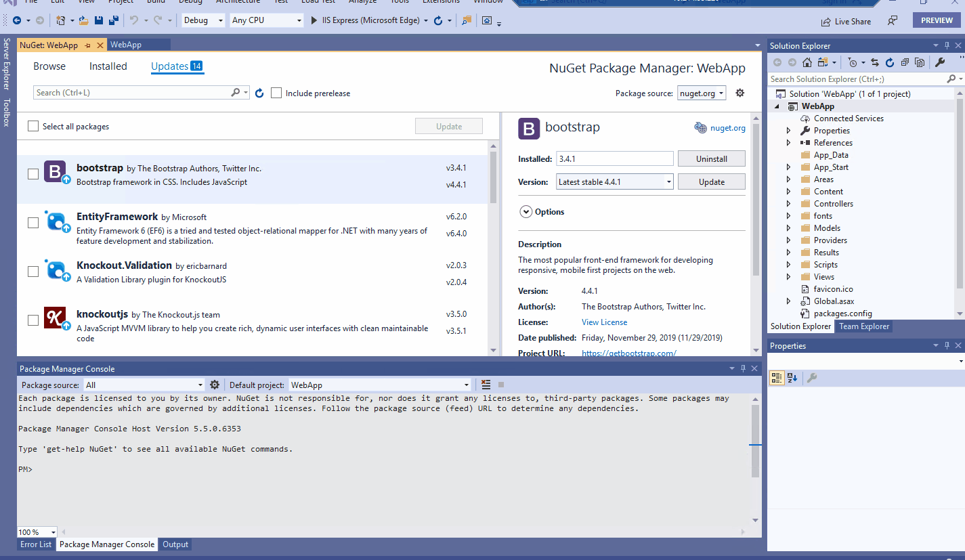Click the Find in Files toolbar icon
This screenshot has width=965, height=560.
(x=467, y=20)
